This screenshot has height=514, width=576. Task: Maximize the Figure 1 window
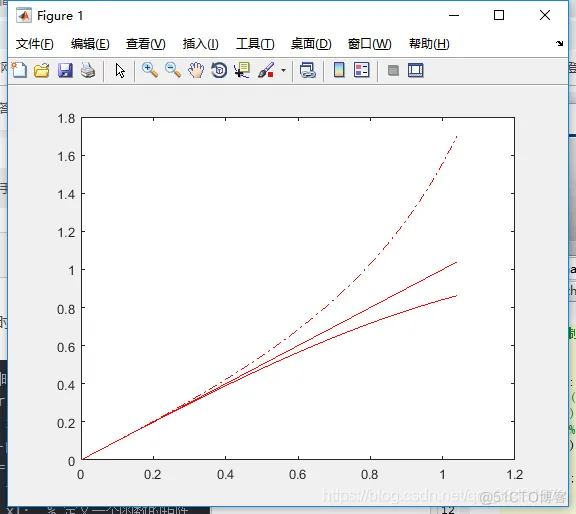499,15
